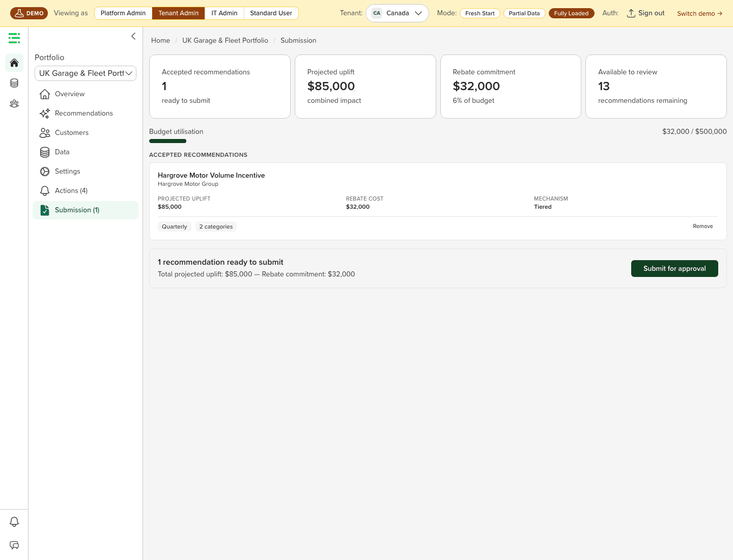Open the UK Garage & Fleet portfolio selector
The width and height of the screenshot is (733, 560).
pyautogui.click(x=86, y=73)
